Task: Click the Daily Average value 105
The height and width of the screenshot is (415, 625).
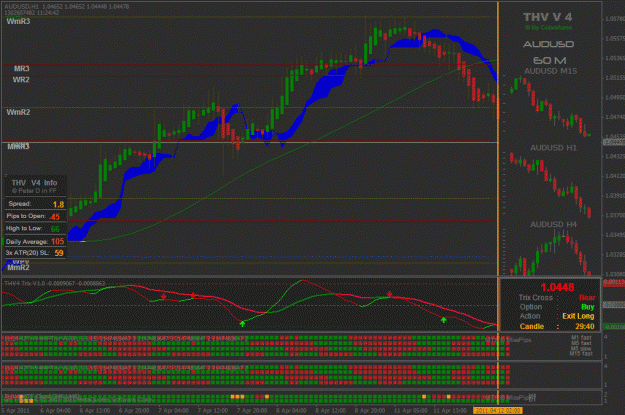Action: coord(57,242)
